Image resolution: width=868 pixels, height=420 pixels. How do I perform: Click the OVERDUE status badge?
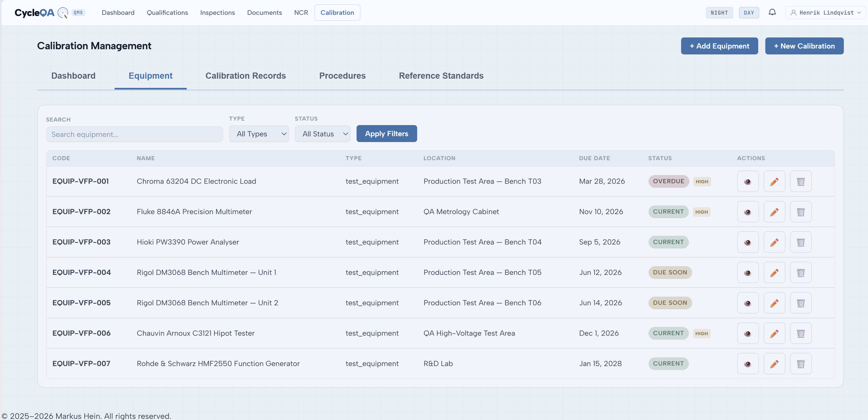click(669, 181)
